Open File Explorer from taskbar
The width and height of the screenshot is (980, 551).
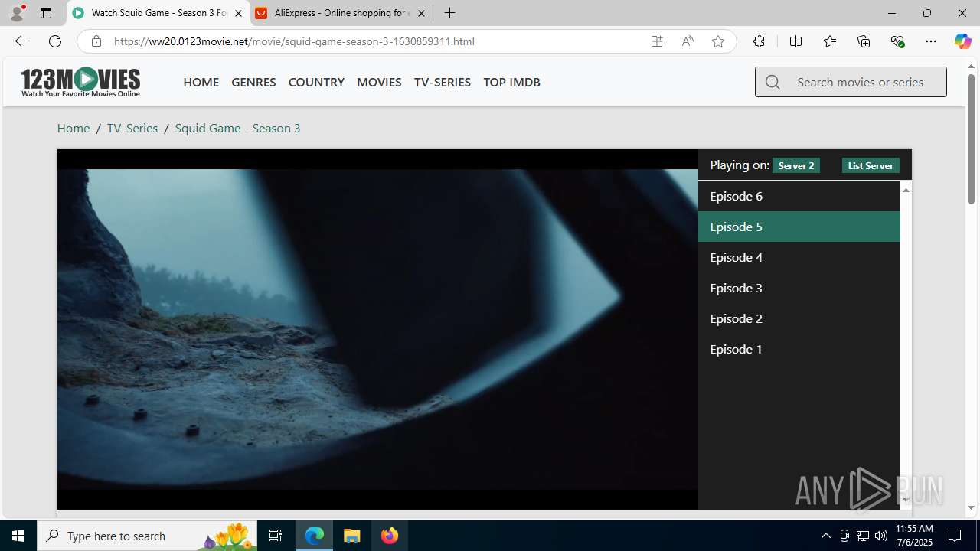pyautogui.click(x=352, y=536)
